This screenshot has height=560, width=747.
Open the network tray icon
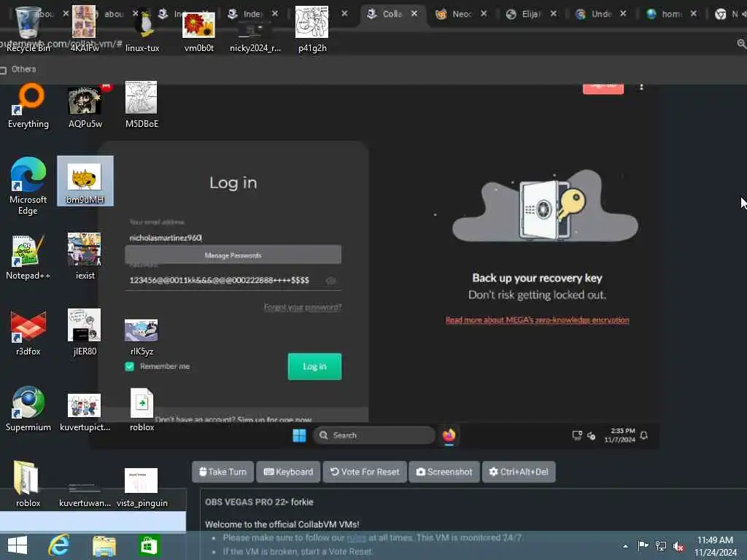(x=661, y=546)
